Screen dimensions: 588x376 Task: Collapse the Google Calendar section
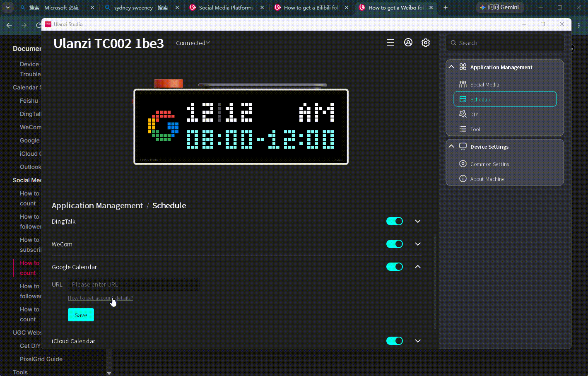(x=418, y=267)
